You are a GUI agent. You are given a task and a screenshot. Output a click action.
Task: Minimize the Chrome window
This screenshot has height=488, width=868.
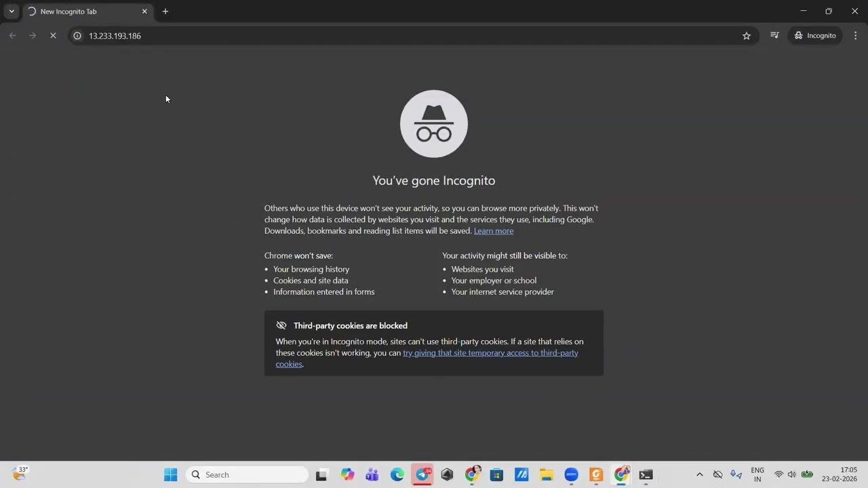804,12
